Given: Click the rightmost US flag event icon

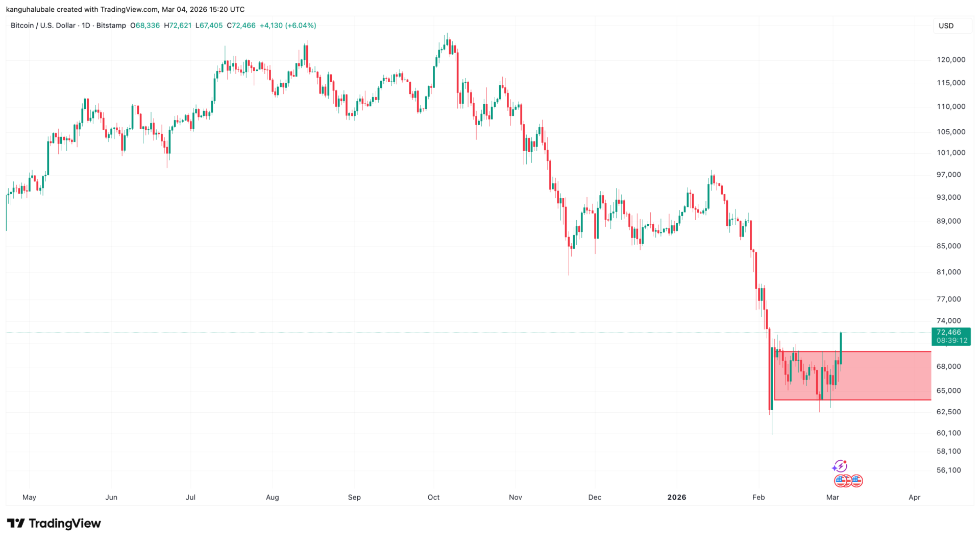Looking at the screenshot, I should [857, 481].
